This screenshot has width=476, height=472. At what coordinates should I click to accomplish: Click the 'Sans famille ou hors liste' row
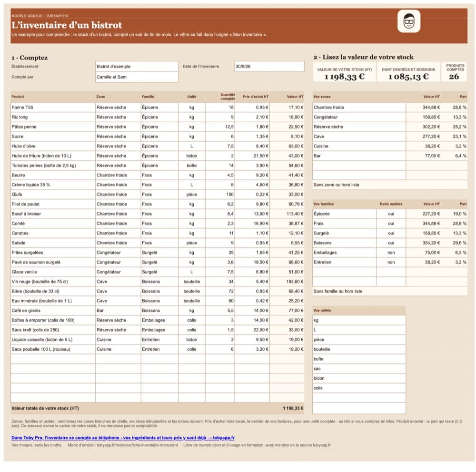(390, 291)
